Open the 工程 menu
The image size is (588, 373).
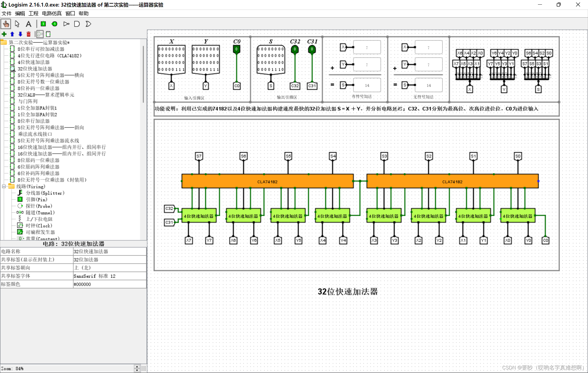coord(33,13)
